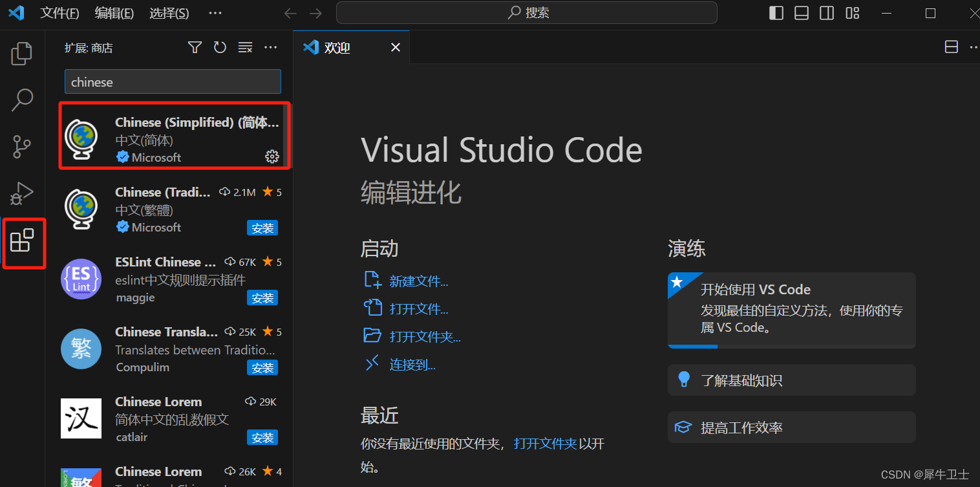
Task: Split the editor with the layout icon
Action: tap(952, 47)
